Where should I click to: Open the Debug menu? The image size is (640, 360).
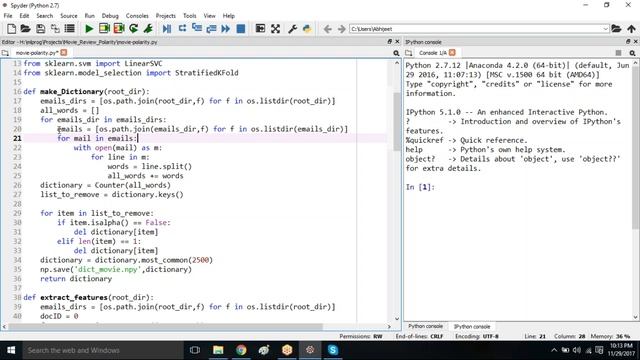click(x=110, y=16)
